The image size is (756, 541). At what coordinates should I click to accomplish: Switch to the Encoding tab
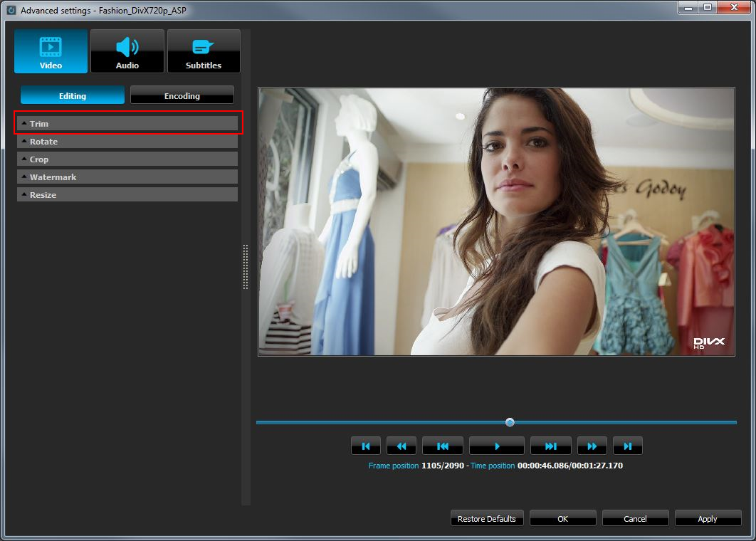coord(182,95)
